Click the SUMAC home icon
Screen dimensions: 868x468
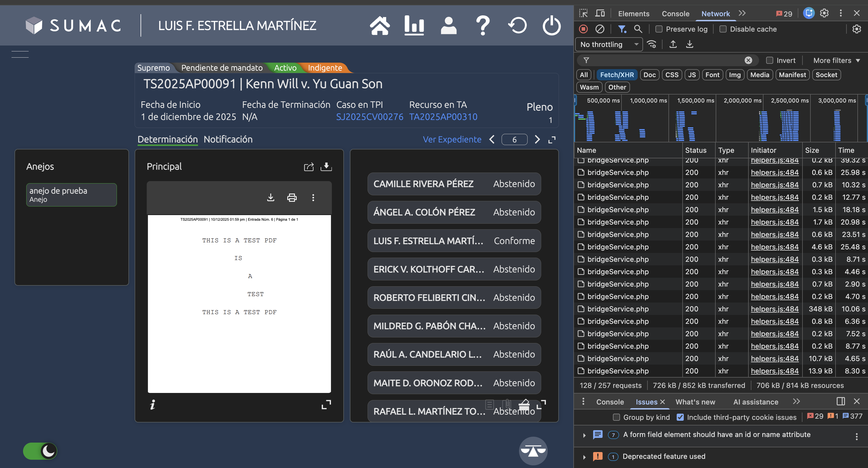coord(380,26)
